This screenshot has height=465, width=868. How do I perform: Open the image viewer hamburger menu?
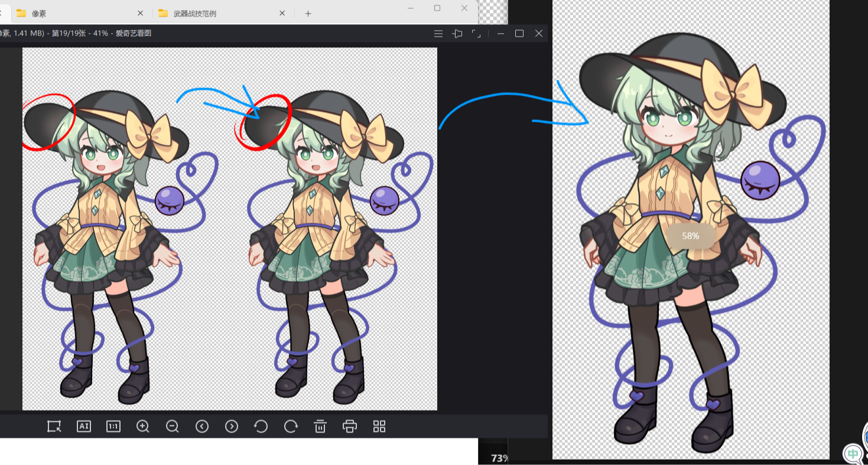tap(438, 34)
